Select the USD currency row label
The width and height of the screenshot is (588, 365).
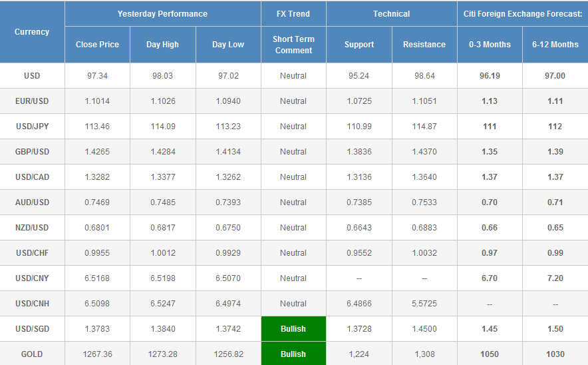pos(32,76)
